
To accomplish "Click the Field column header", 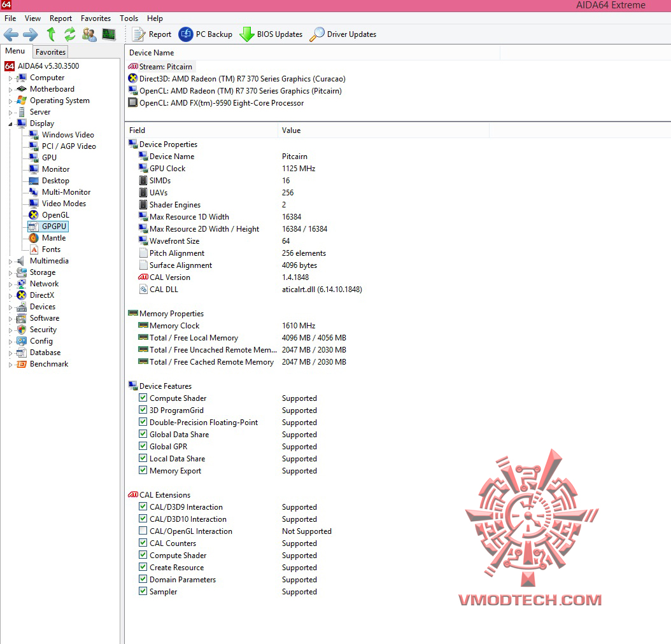I will tap(201, 130).
